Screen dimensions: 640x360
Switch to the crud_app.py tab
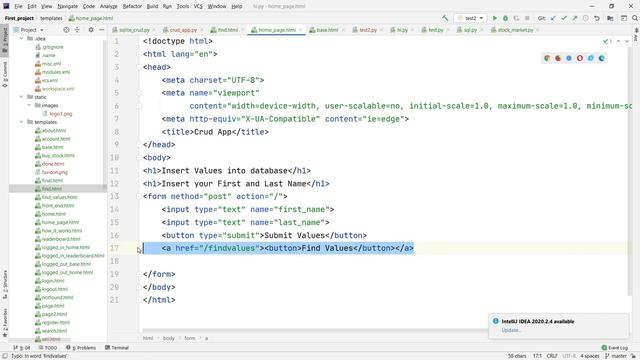click(180, 30)
